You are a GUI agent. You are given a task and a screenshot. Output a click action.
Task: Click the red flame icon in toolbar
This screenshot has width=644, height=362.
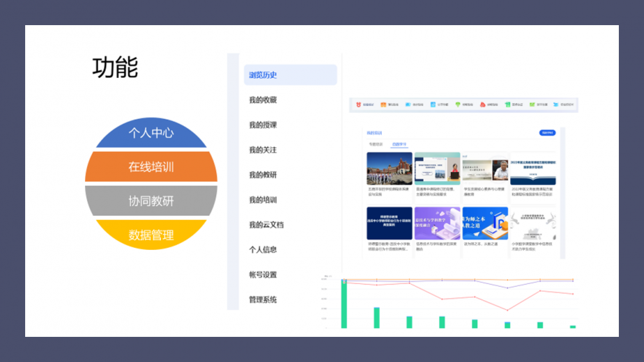pyautogui.click(x=483, y=104)
